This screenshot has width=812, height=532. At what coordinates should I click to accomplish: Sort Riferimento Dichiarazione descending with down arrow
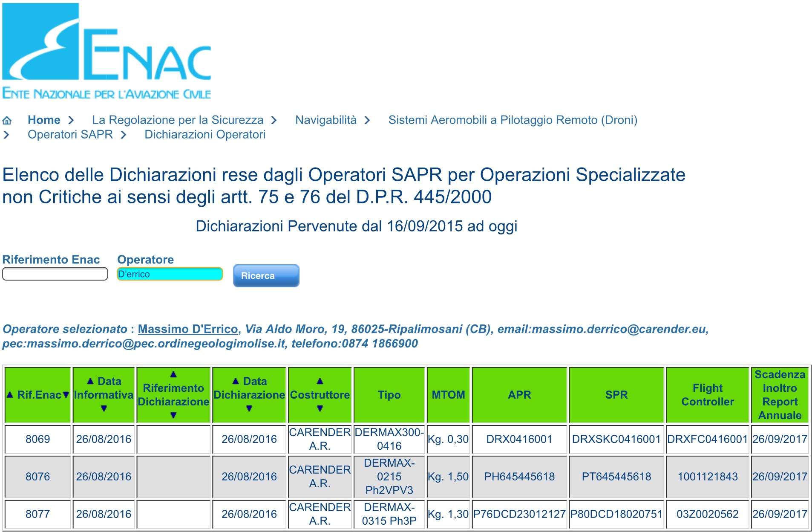pos(173,415)
